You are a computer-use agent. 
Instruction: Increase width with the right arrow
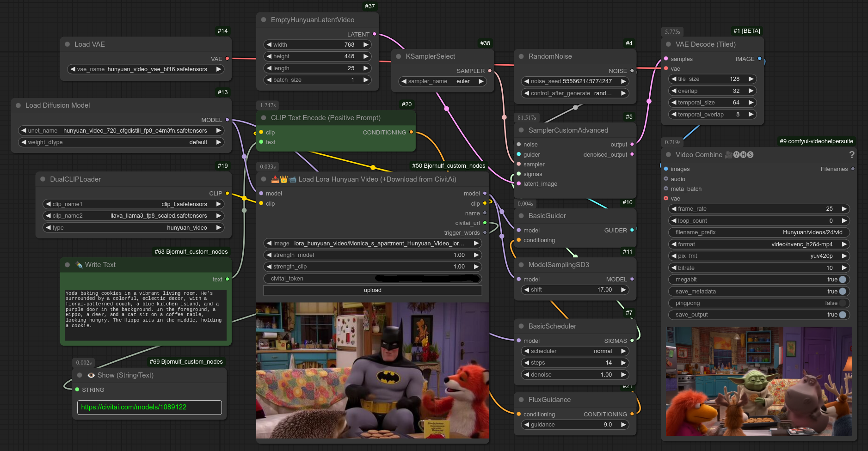point(366,45)
